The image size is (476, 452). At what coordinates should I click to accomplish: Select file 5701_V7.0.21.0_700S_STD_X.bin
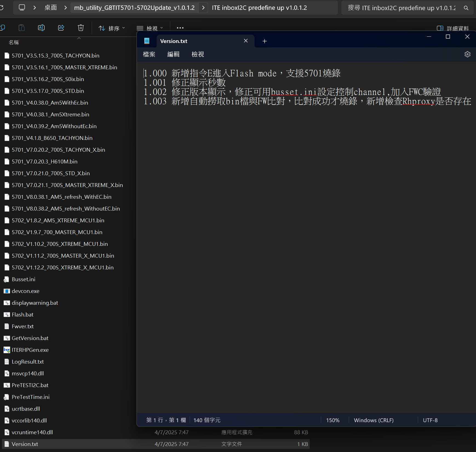pyautogui.click(x=51, y=173)
